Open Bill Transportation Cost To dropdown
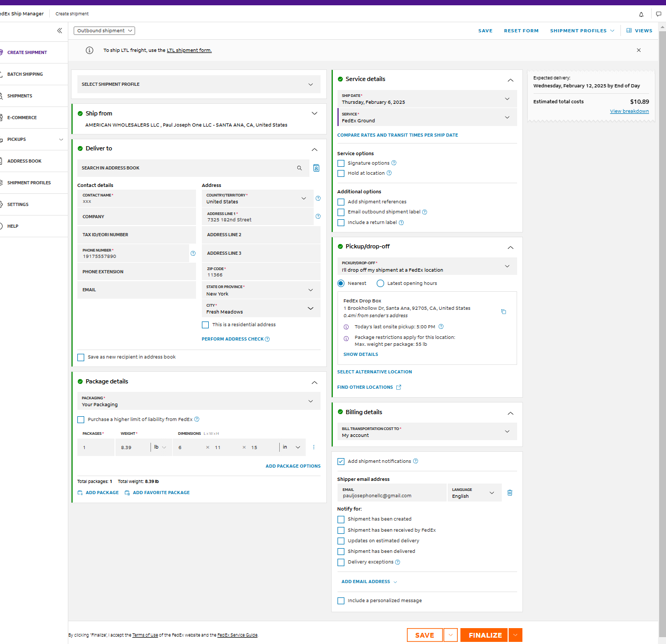The image size is (666, 644). 427,432
